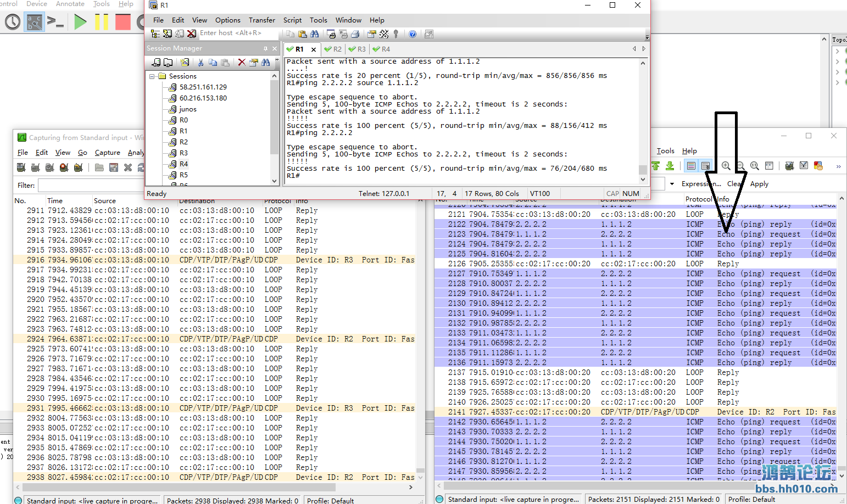Collapse the Sessions folder tree
The image size is (847, 504).
click(x=152, y=76)
